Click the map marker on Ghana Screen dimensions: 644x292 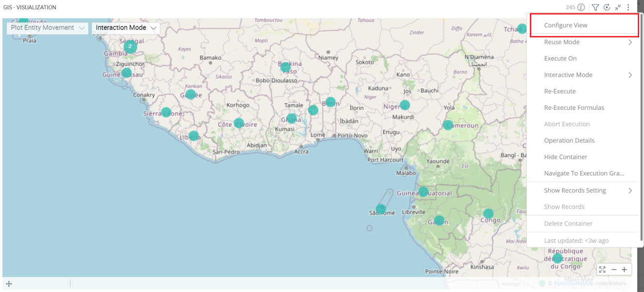coord(291,118)
